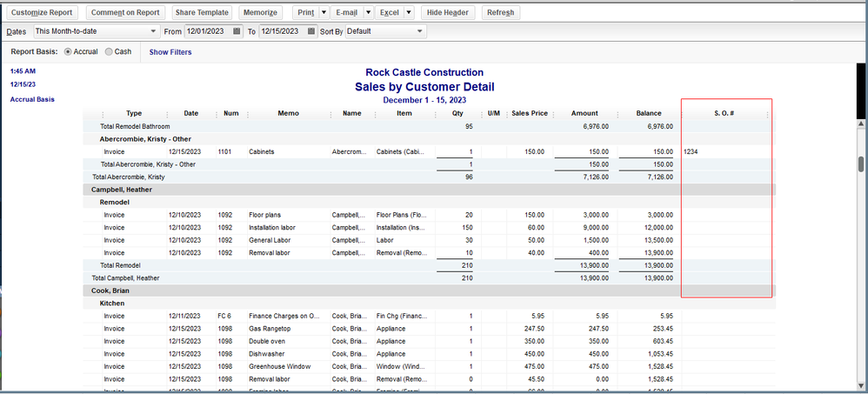Open the From date calendar picker
Screen dimensions: 868x394
pyautogui.click(x=237, y=32)
